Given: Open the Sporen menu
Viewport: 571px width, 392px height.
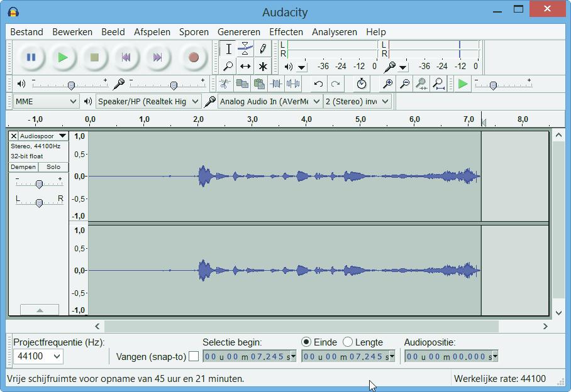Looking at the screenshot, I should coord(194,32).
